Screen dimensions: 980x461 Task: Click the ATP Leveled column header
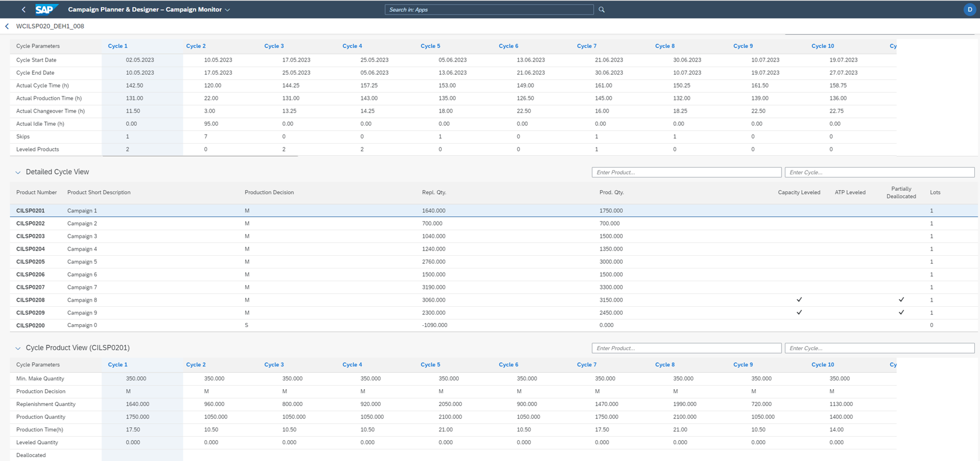pos(850,193)
